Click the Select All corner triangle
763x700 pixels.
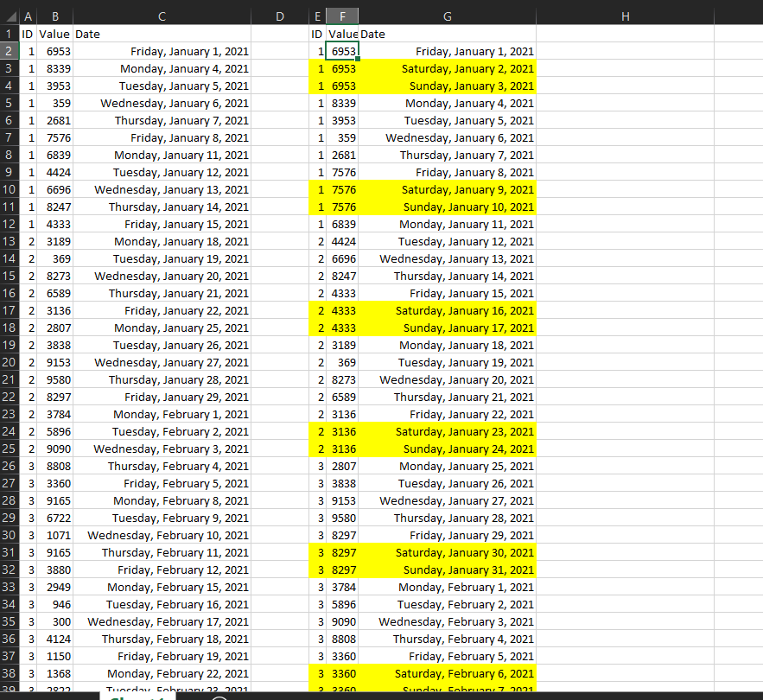[10, 16]
